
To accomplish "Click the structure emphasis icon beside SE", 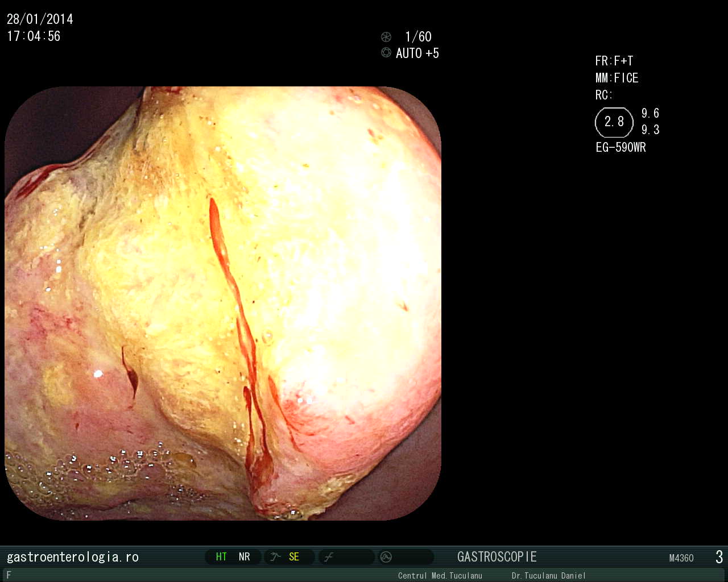I will tap(276, 557).
